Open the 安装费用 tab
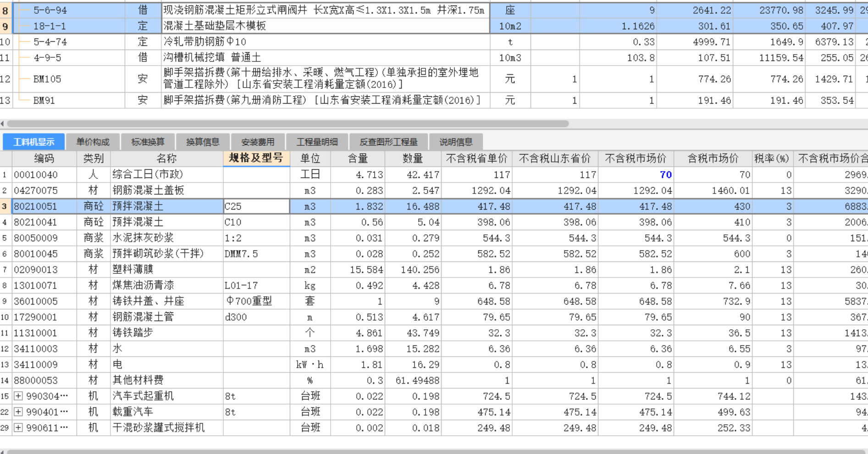Image resolution: width=868 pixels, height=454 pixels. (258, 142)
